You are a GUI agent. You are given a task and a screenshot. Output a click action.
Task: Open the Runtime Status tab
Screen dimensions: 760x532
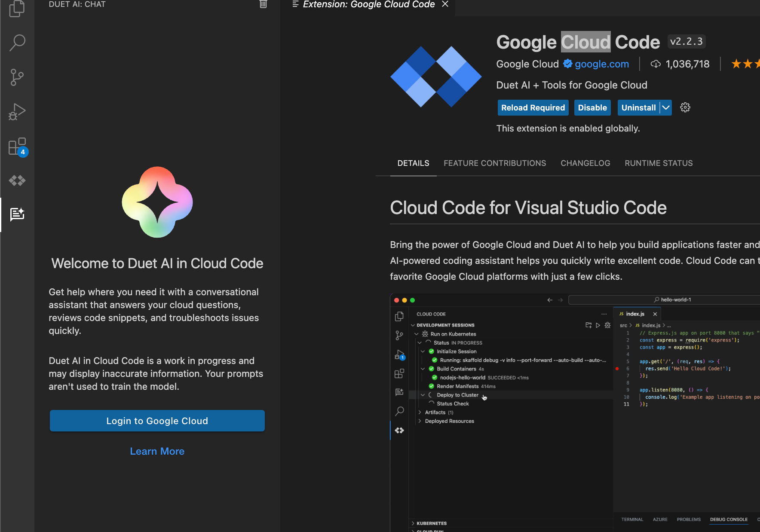click(659, 163)
